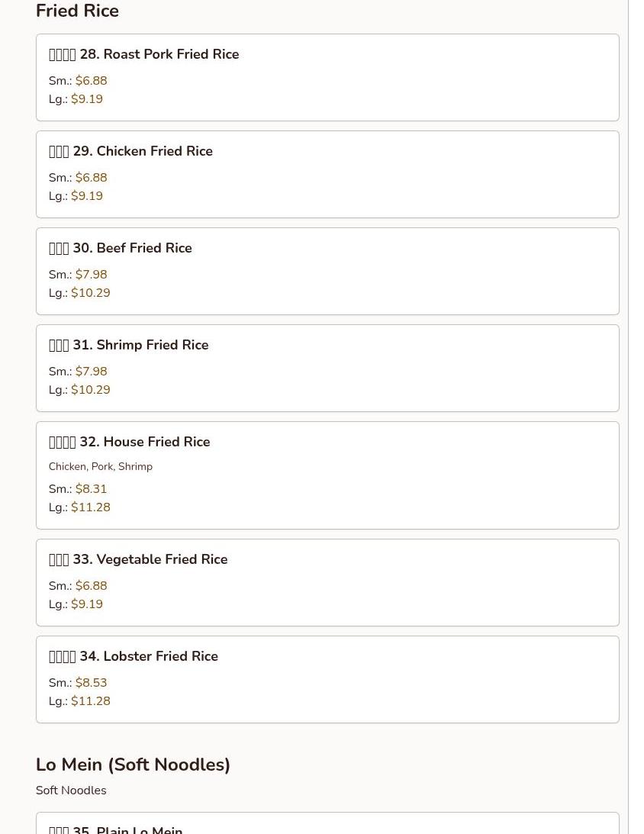The width and height of the screenshot is (644, 834).
Task: Choose Beef Fried Rice large $10.29 price
Action: tap(90, 292)
